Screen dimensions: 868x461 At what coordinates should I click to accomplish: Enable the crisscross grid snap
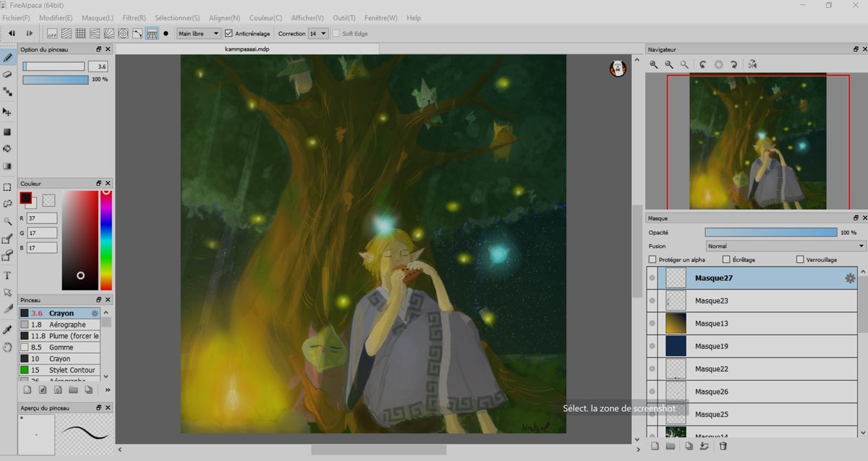[81, 33]
